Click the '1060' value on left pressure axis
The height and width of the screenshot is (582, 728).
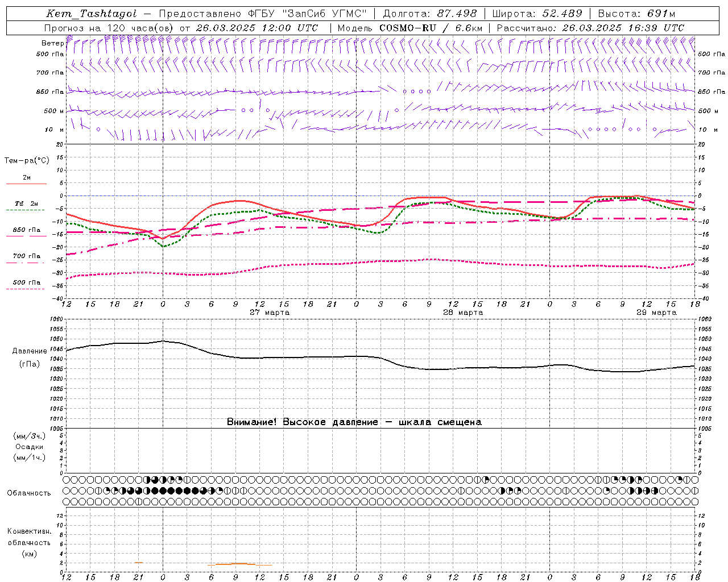57,319
